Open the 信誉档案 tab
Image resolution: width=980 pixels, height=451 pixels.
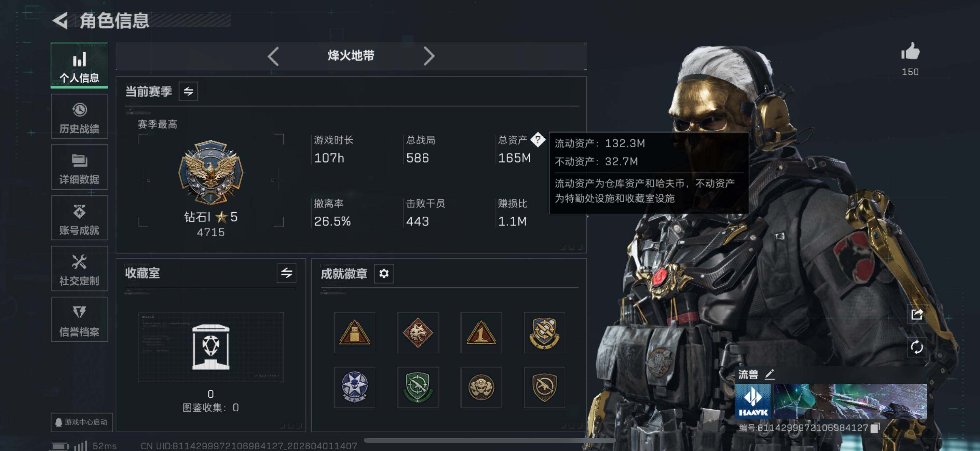(x=80, y=319)
